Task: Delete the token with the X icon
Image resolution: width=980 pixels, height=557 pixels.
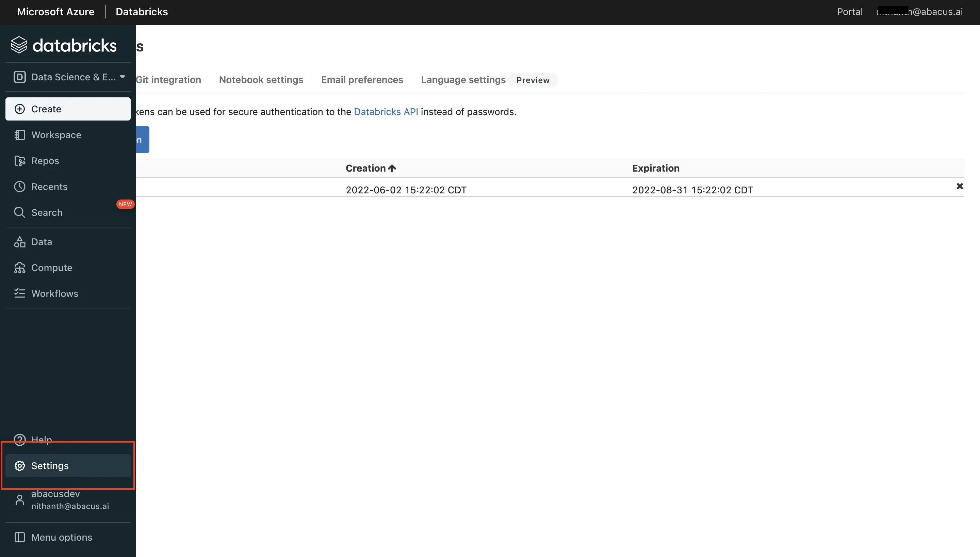Action: [x=960, y=186]
